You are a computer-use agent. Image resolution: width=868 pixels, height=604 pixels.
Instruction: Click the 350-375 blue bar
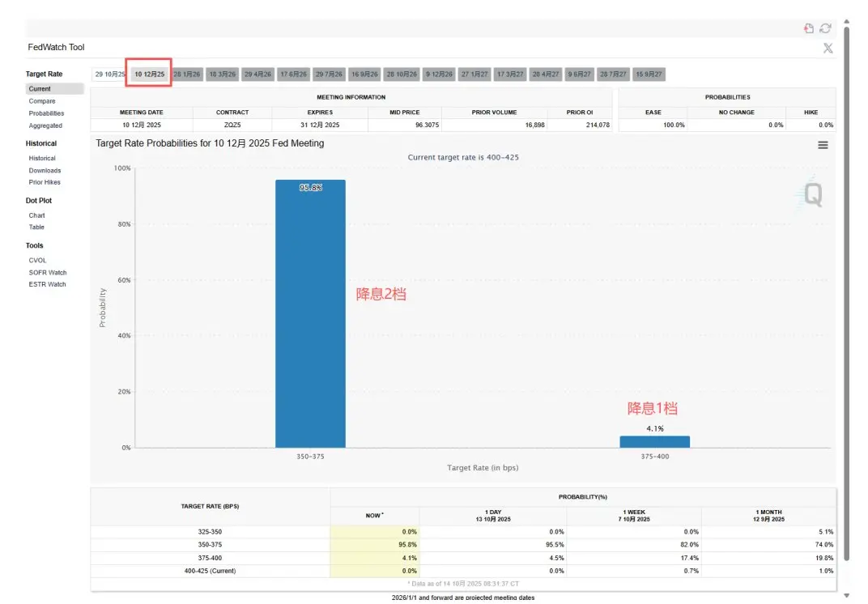point(310,313)
